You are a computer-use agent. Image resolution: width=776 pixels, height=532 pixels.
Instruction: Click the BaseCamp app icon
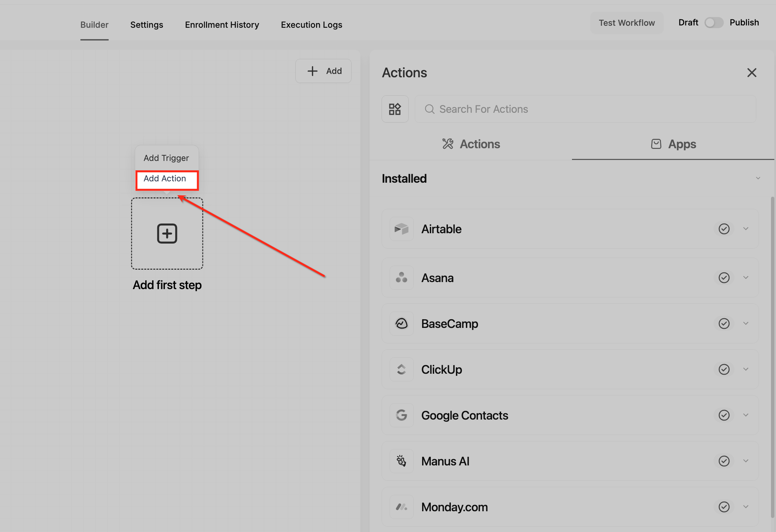(401, 324)
